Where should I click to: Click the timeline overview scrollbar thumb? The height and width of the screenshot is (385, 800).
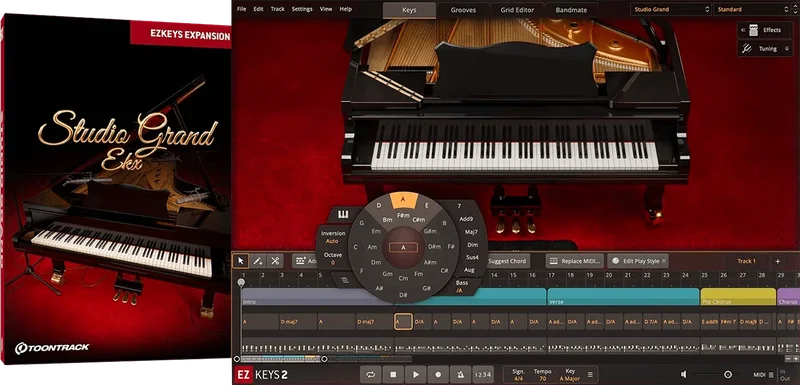click(281, 359)
